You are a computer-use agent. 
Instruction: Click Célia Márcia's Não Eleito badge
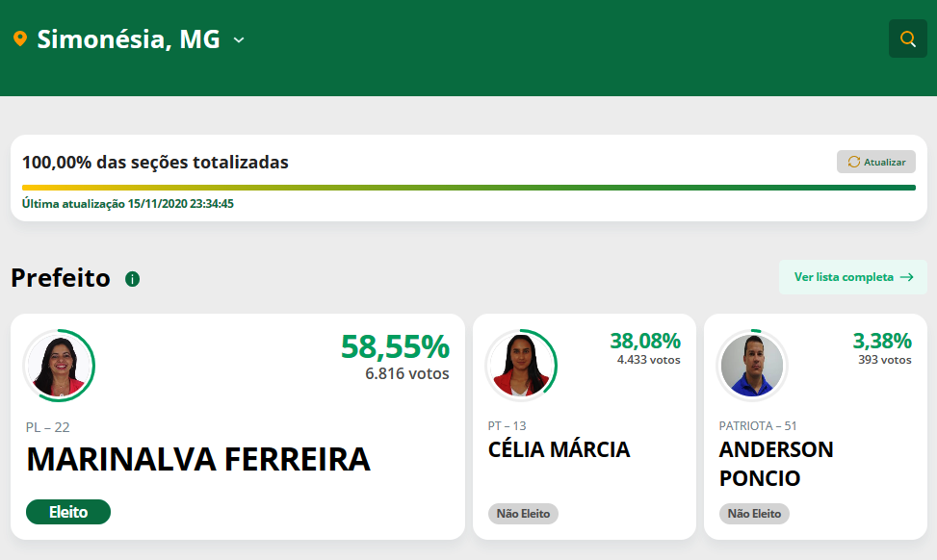coord(523,514)
